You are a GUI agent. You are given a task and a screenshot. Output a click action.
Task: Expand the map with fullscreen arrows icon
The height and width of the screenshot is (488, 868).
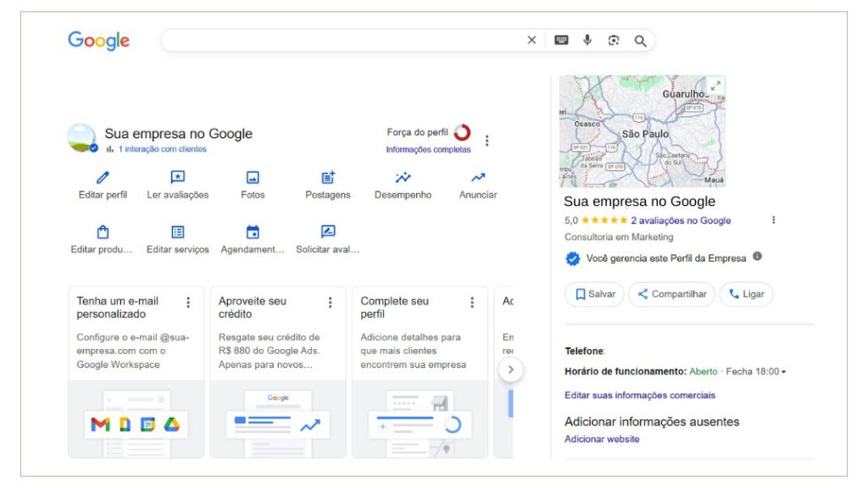[x=715, y=86]
